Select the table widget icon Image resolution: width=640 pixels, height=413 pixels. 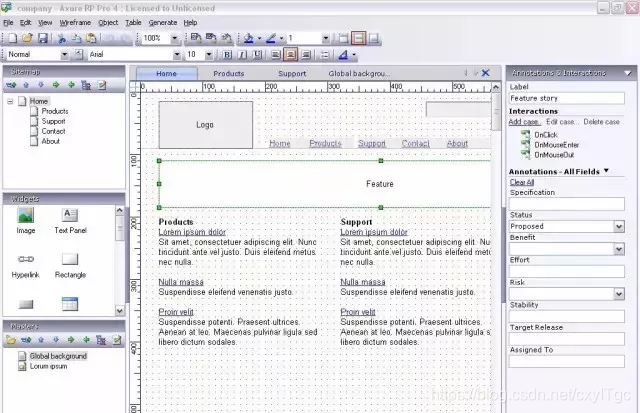tap(70, 304)
